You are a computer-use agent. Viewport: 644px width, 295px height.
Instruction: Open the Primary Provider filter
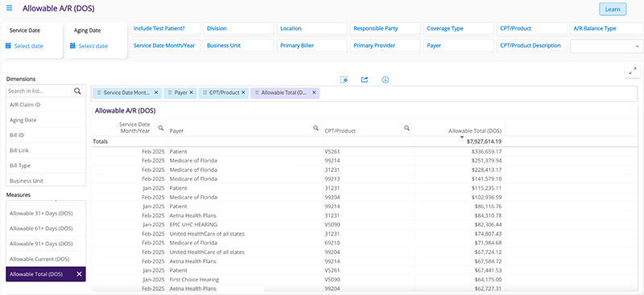click(x=386, y=46)
